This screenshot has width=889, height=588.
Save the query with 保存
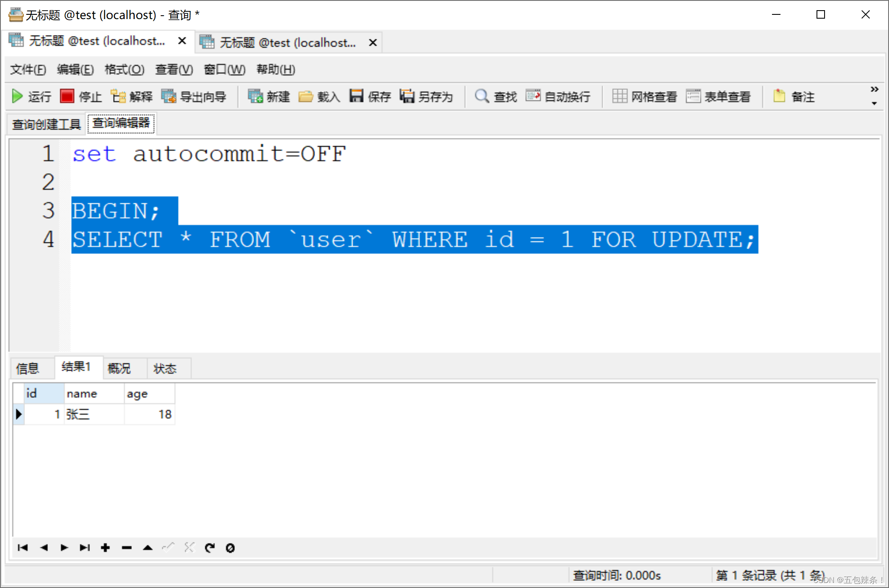(x=370, y=97)
